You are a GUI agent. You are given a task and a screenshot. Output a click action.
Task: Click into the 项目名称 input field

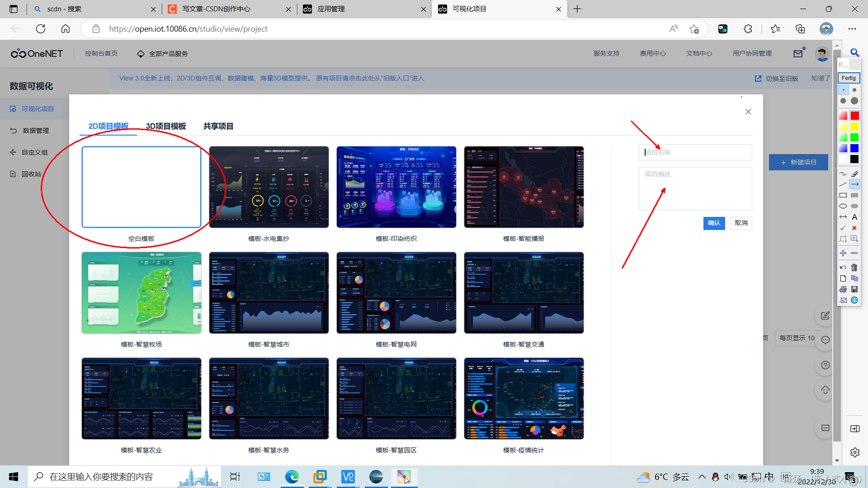pos(695,152)
